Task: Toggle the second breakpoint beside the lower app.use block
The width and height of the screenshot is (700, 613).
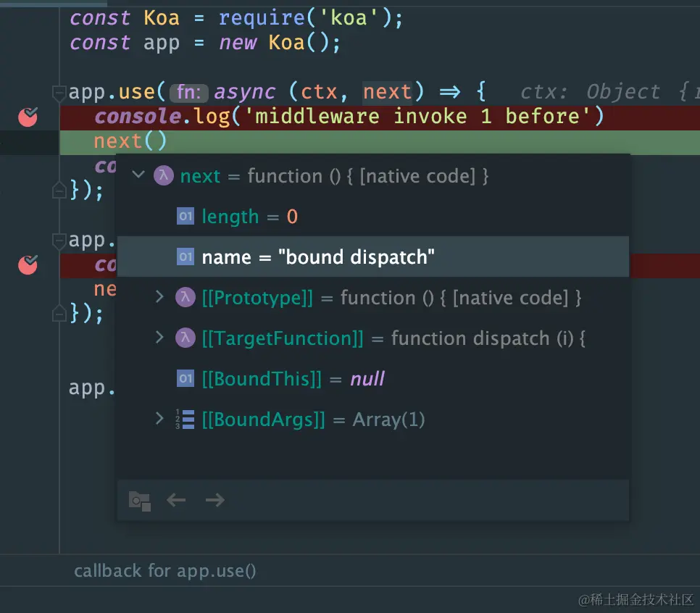Action: (28, 265)
